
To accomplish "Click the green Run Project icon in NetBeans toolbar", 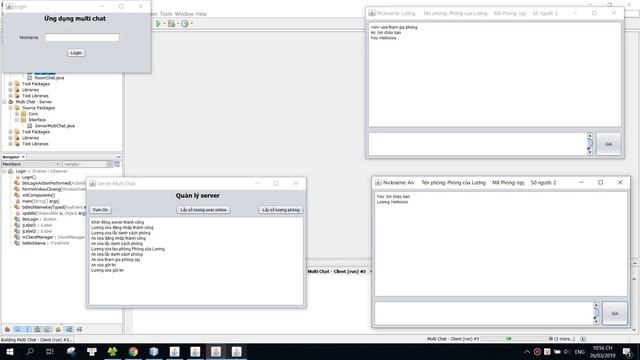I will click(x=158, y=24).
